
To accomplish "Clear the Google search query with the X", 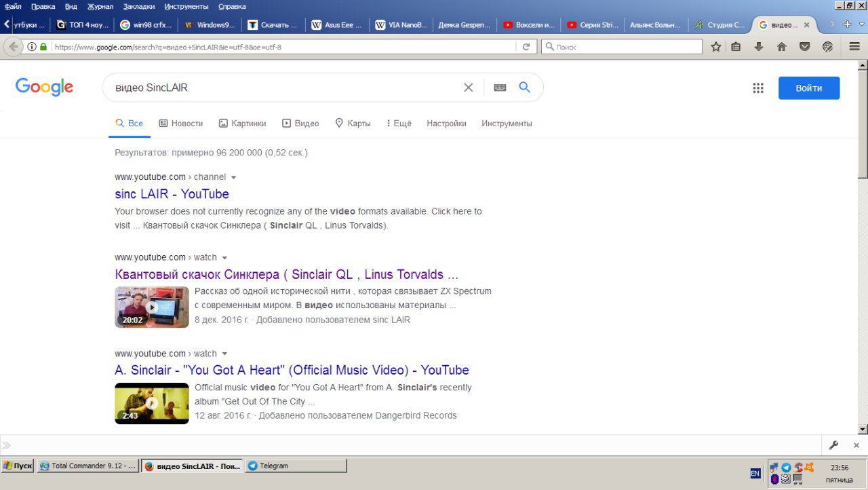I will click(x=468, y=88).
